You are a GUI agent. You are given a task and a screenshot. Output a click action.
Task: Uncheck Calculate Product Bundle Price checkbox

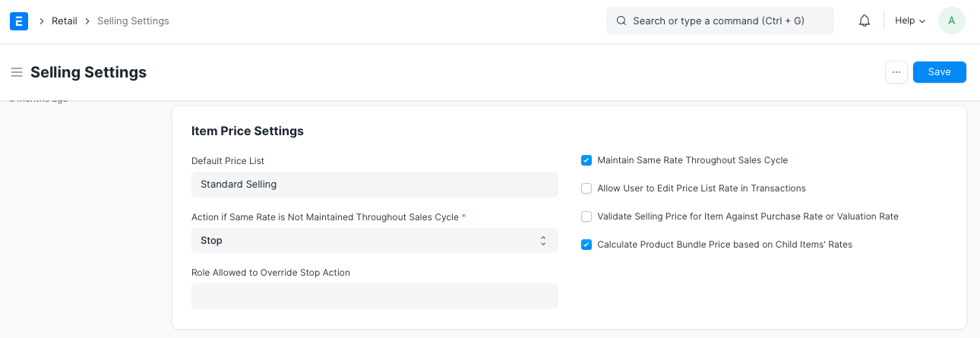point(586,245)
